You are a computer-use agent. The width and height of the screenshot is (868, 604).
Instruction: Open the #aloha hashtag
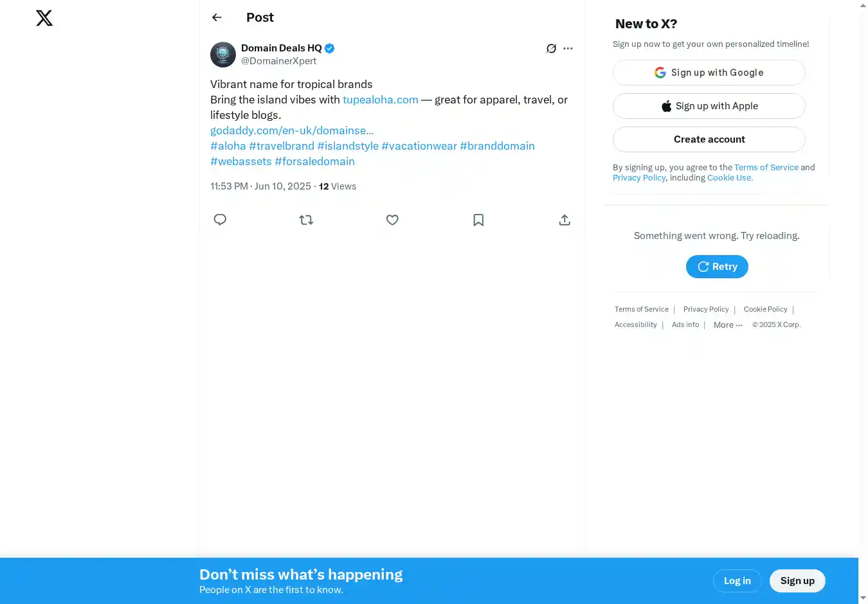(228, 146)
